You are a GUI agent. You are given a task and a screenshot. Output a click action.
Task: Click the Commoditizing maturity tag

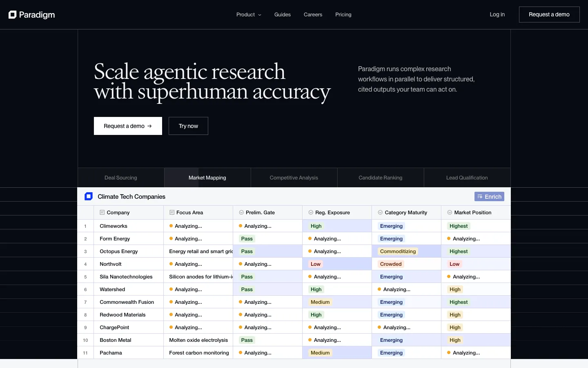398,251
